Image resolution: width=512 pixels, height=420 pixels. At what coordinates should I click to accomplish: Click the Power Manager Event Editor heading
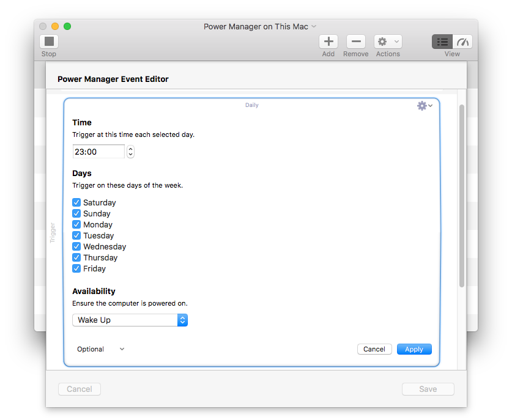coord(113,79)
